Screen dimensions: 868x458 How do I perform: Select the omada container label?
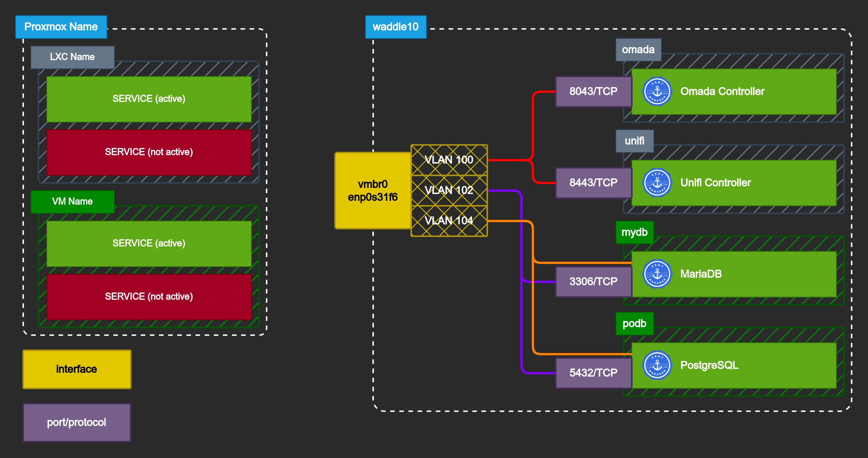click(639, 50)
